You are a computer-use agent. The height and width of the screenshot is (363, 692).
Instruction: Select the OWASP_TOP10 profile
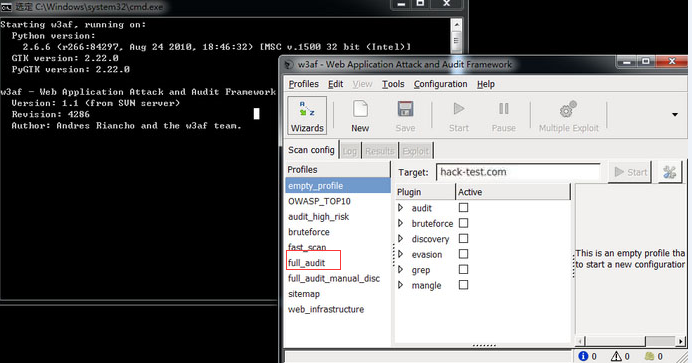(x=338, y=201)
